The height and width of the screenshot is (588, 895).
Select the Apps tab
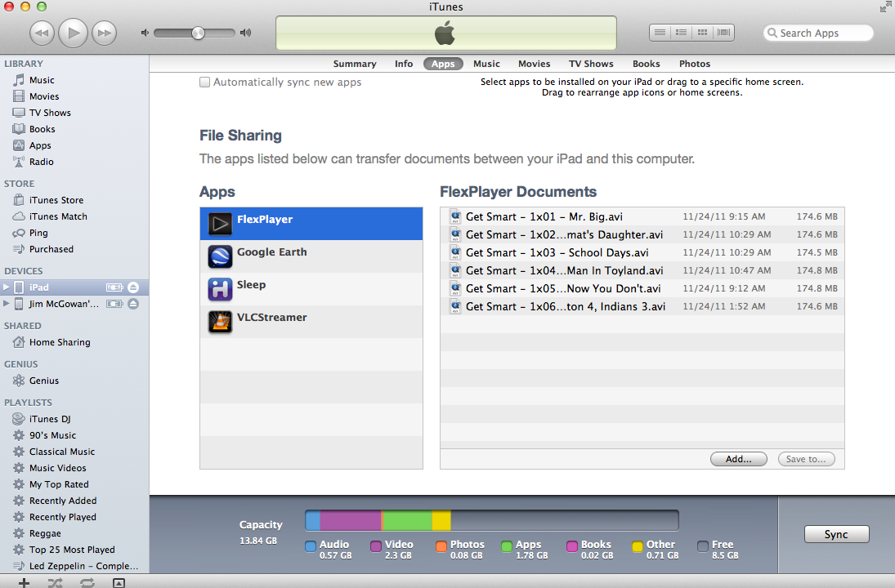coord(443,64)
